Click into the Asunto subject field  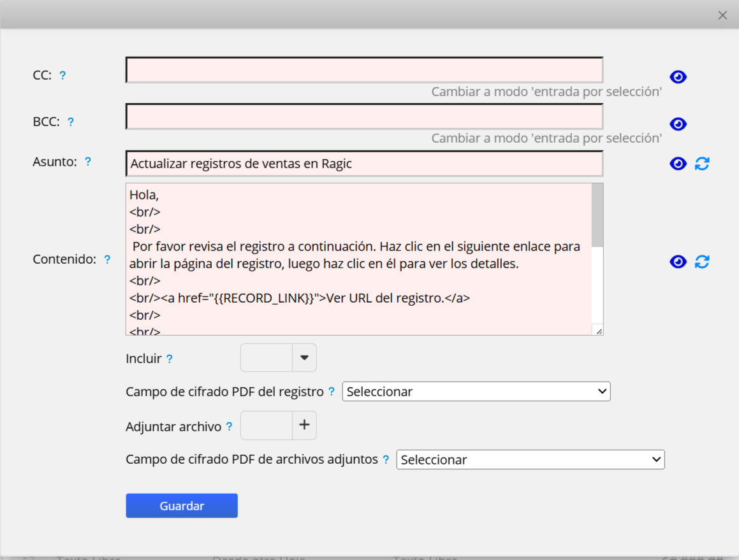(364, 164)
